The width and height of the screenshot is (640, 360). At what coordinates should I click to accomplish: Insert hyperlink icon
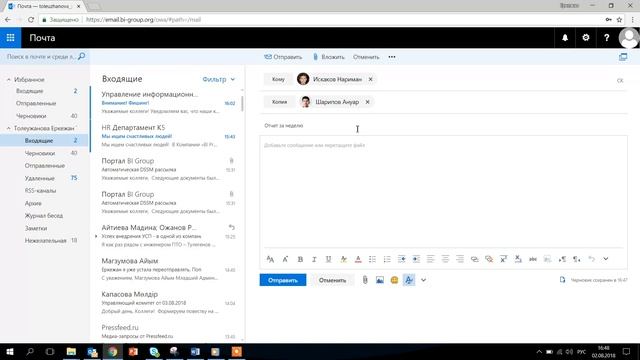coord(474,259)
